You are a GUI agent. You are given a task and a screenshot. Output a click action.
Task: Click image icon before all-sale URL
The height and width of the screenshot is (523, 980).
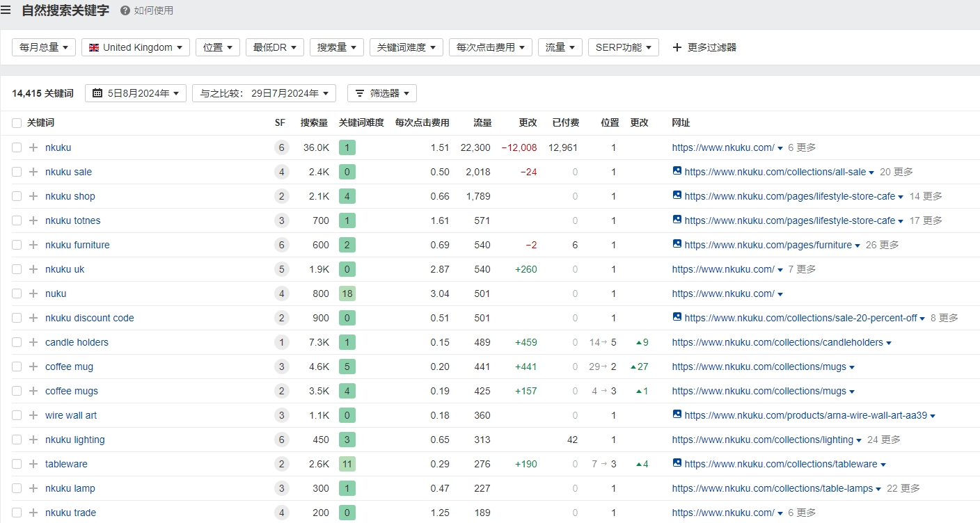pos(677,171)
